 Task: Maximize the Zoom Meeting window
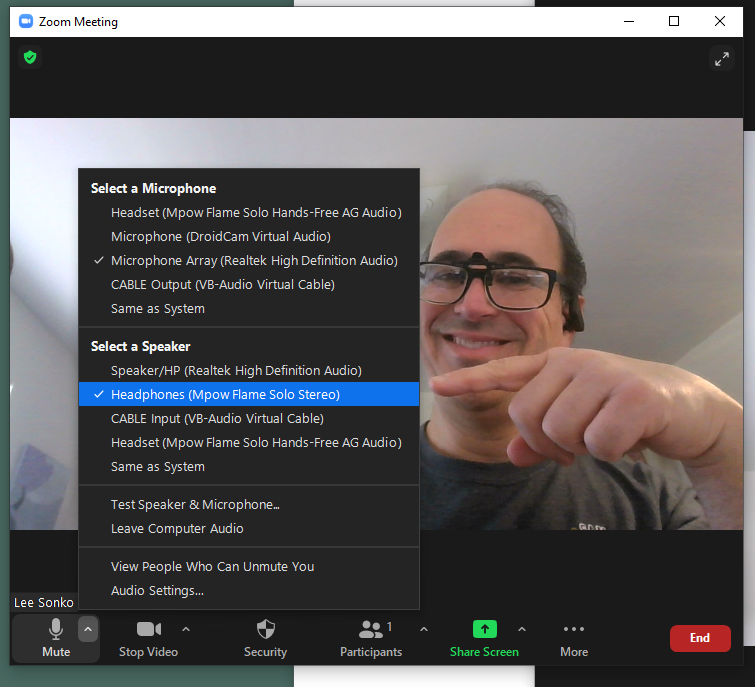674,21
